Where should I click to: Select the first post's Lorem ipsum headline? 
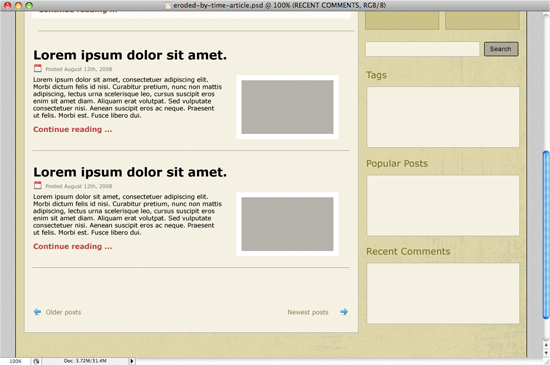coord(130,55)
